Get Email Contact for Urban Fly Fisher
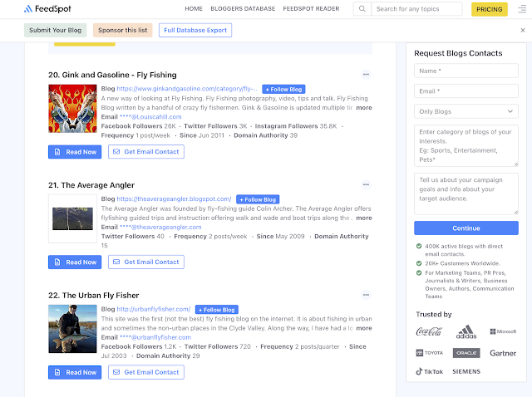Screen dimensions: 532x397 coord(146,372)
